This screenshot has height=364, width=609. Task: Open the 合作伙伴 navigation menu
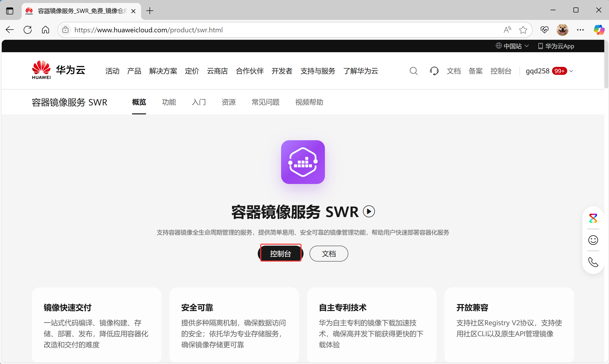[x=250, y=71]
